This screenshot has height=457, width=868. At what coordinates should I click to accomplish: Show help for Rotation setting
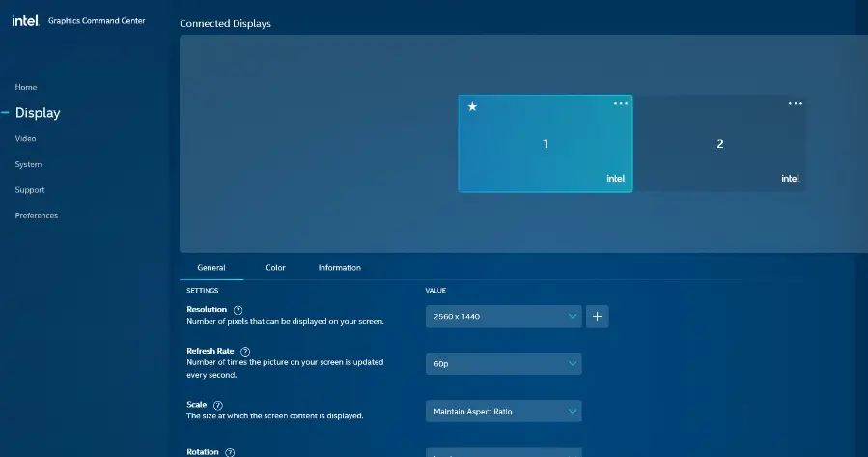point(230,452)
